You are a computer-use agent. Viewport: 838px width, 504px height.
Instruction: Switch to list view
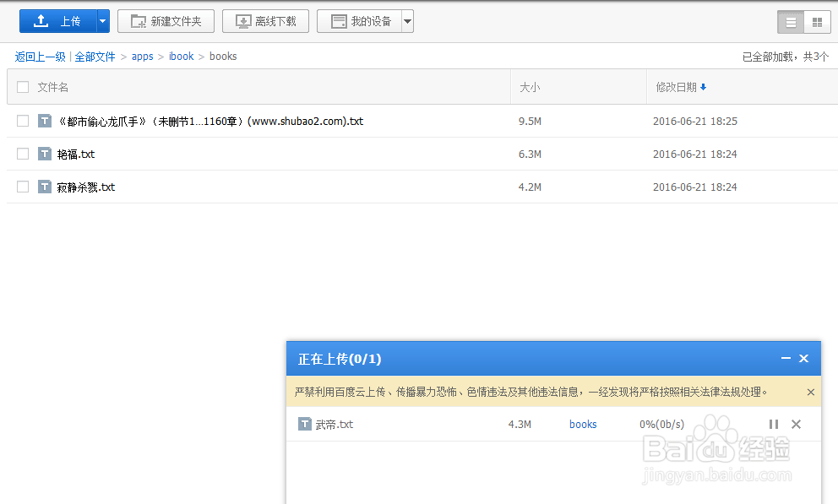791,22
